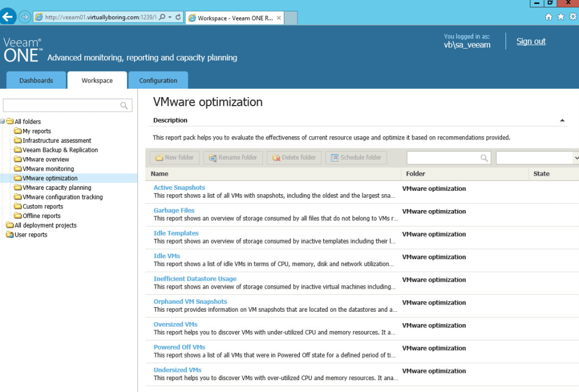Click the Sign out link
The height and width of the screenshot is (392, 579).
coord(530,41)
